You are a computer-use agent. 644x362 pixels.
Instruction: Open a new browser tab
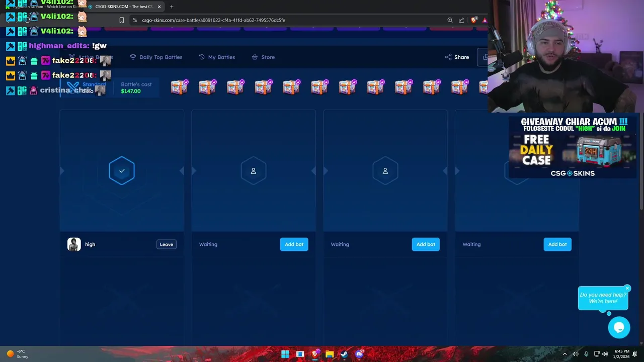[x=172, y=7]
